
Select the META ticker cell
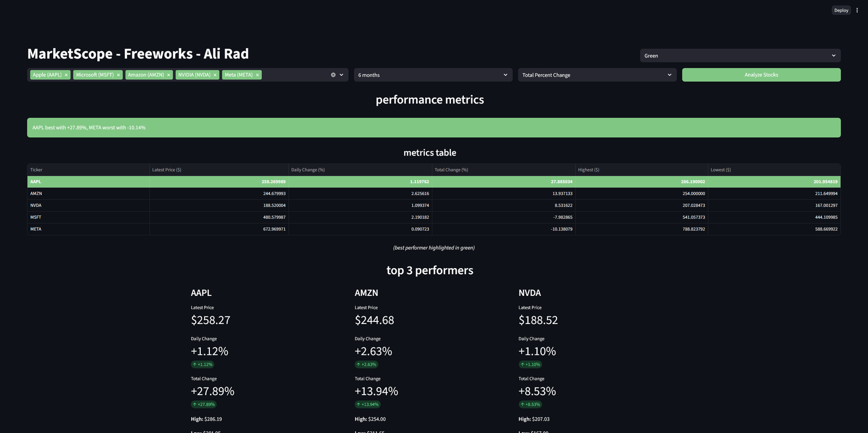pos(88,229)
